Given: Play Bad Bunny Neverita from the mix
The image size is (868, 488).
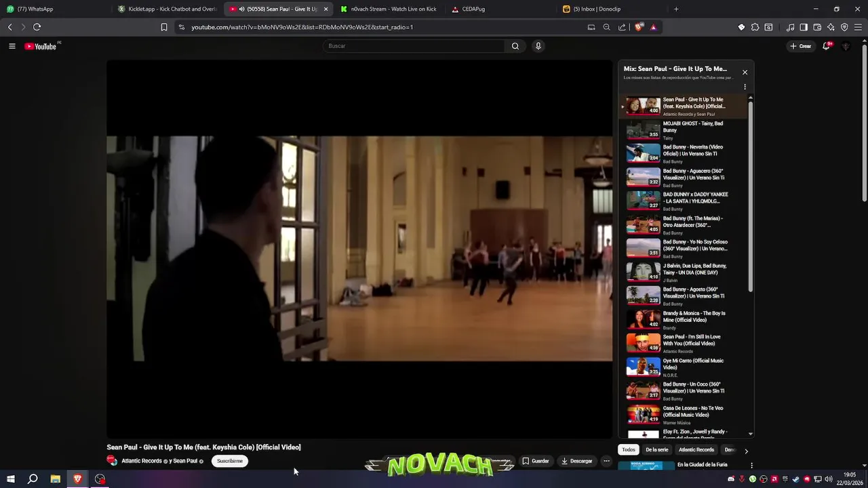Looking at the screenshot, I should click(x=683, y=154).
